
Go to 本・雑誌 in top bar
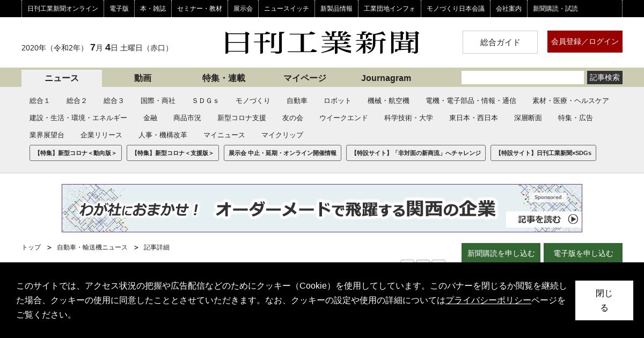pos(153,9)
